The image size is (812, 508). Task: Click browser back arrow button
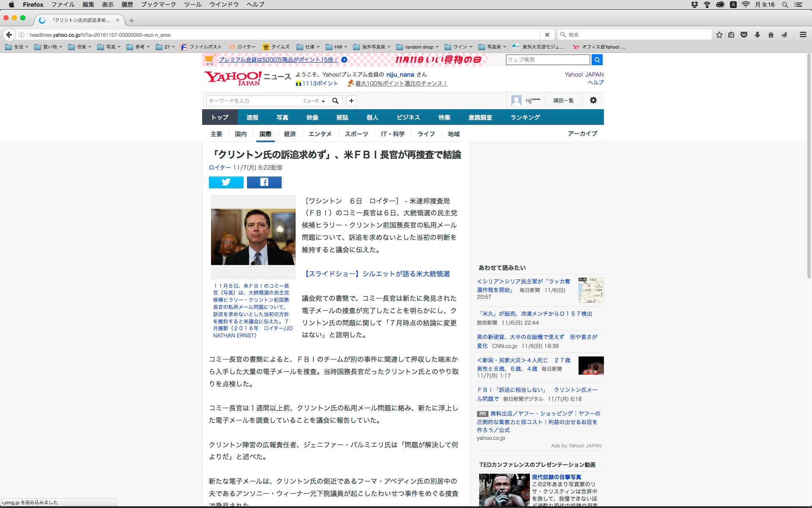coord(9,35)
